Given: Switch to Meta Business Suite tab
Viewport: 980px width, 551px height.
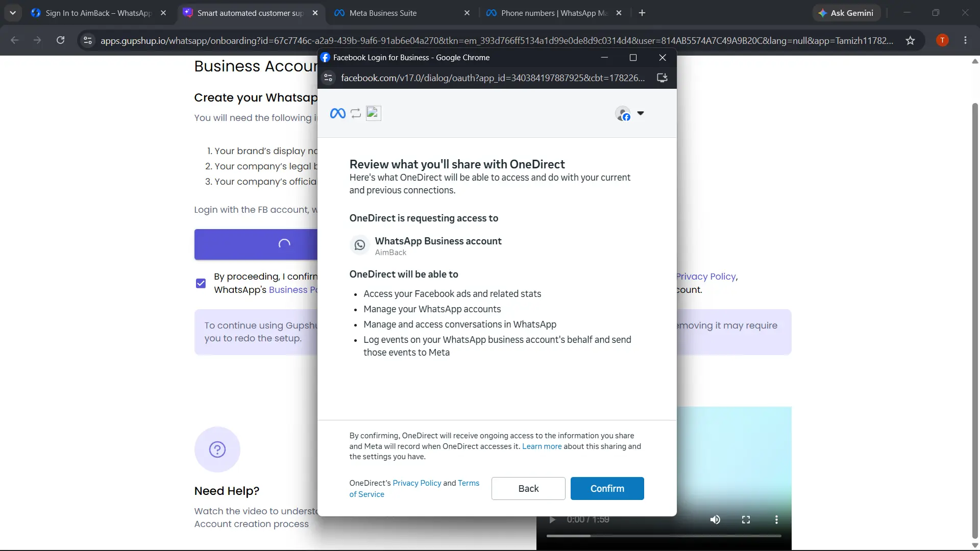Looking at the screenshot, I should click(x=383, y=13).
